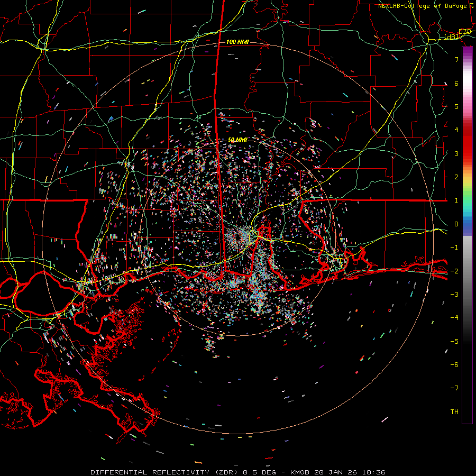Viewport: 476px width, 476px height.
Task: Select the "-2" color scale label
Action: 454,271
